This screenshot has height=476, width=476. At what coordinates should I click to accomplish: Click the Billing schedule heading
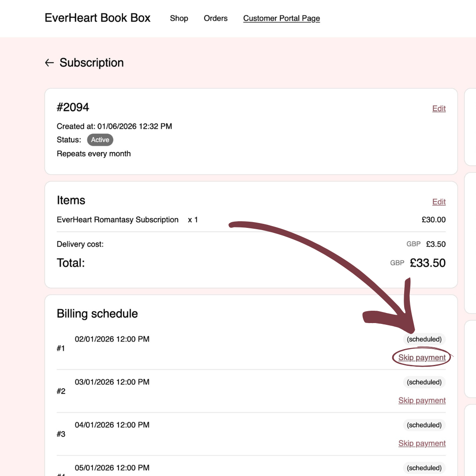point(97,314)
